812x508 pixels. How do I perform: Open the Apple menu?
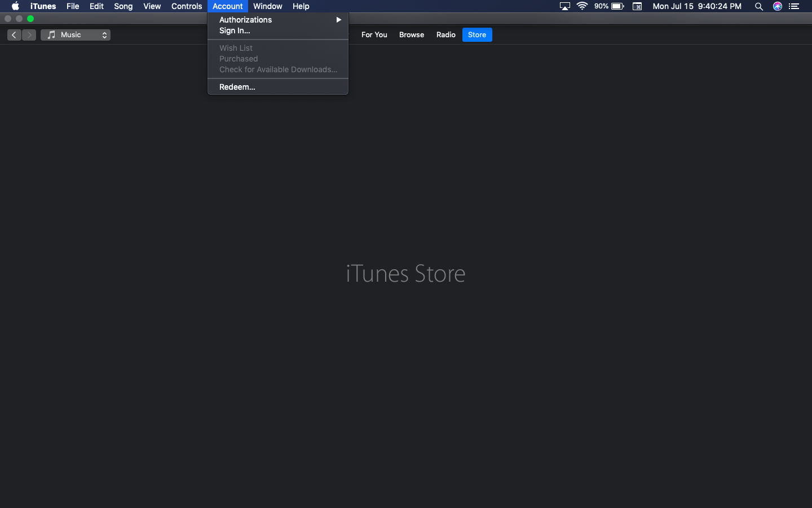pos(15,6)
